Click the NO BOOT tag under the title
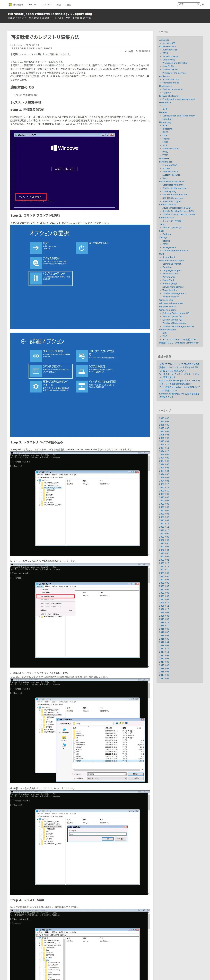Viewport: 210px width, 980px height. coord(45,48)
